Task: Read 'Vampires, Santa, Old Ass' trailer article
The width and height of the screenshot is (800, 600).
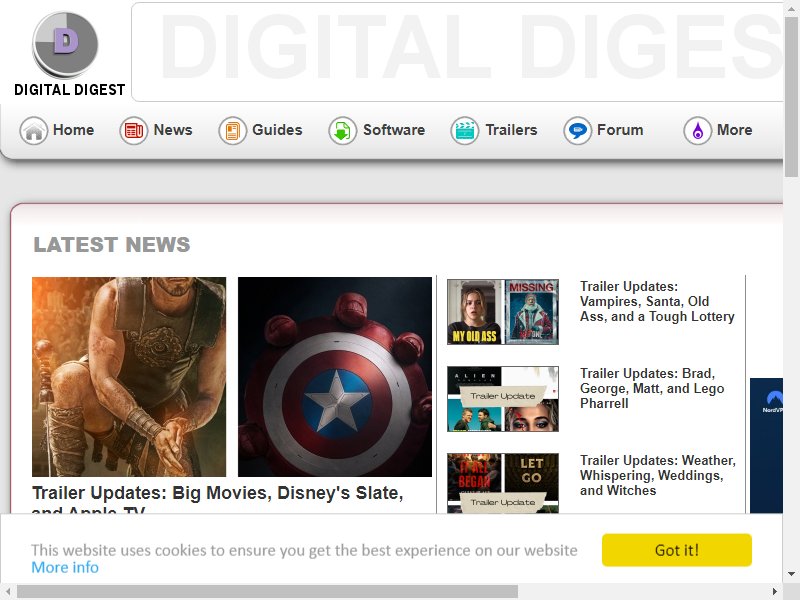Action: click(657, 302)
